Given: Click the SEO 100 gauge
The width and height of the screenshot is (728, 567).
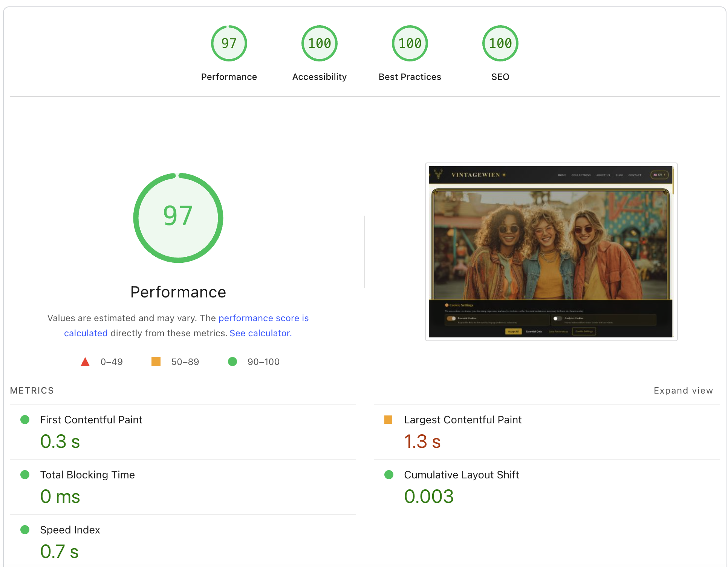Looking at the screenshot, I should coord(500,43).
